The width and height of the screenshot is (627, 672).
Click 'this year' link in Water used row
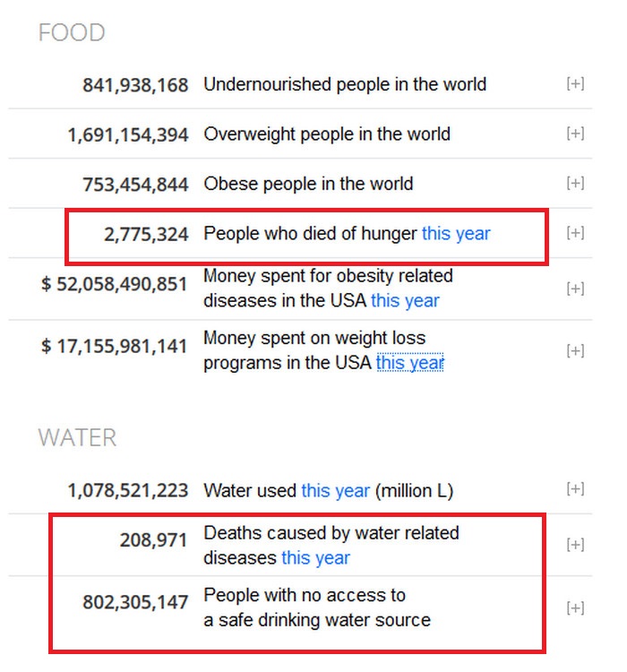(x=336, y=491)
